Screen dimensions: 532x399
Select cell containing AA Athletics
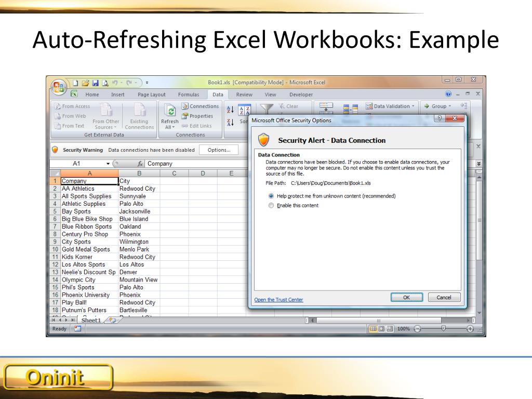click(89, 189)
